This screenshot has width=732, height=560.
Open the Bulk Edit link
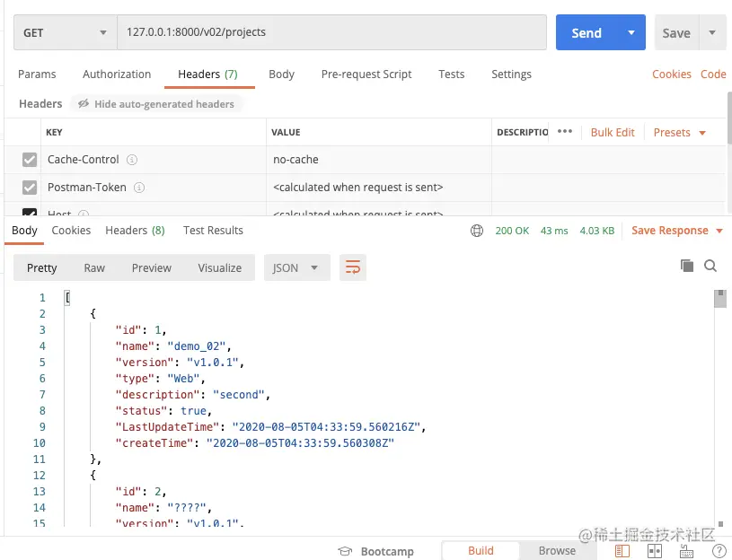tap(613, 132)
